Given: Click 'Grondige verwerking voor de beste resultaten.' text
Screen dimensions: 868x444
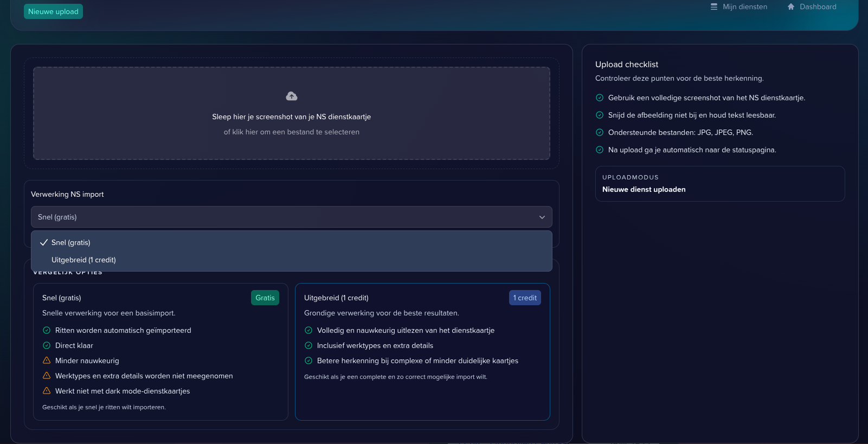Looking at the screenshot, I should [x=382, y=313].
